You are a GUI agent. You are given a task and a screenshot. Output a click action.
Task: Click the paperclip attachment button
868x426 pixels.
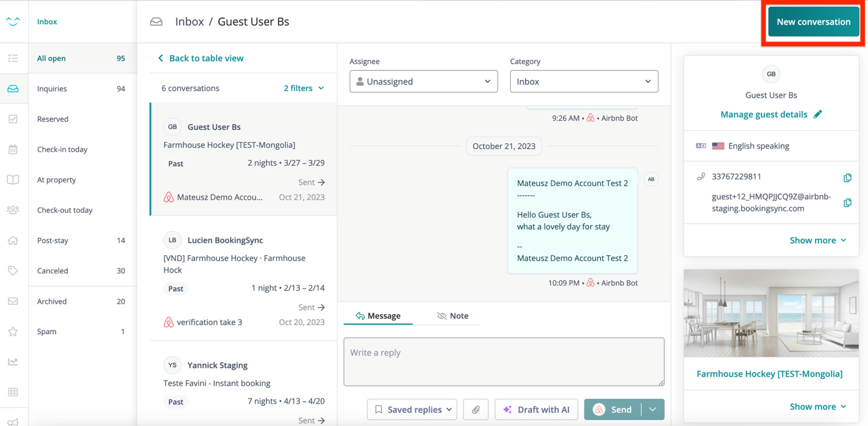[475, 409]
